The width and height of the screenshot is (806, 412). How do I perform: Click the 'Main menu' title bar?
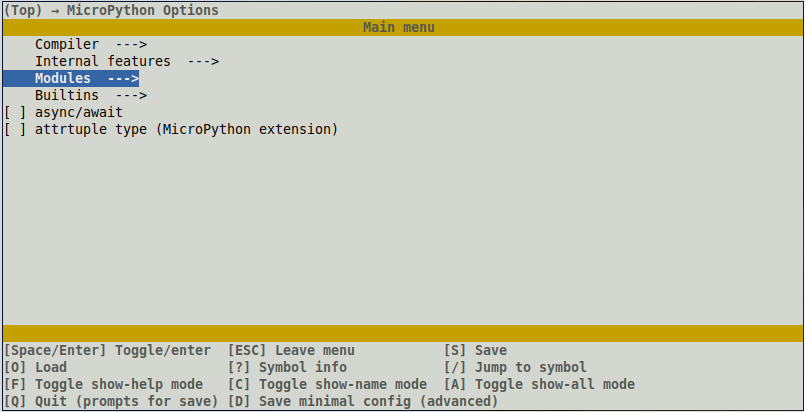pos(403,28)
